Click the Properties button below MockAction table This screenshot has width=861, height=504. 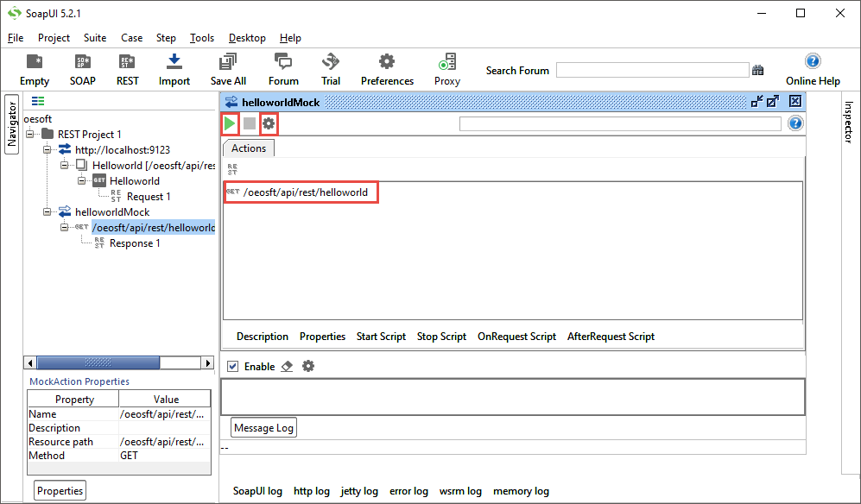click(x=60, y=491)
